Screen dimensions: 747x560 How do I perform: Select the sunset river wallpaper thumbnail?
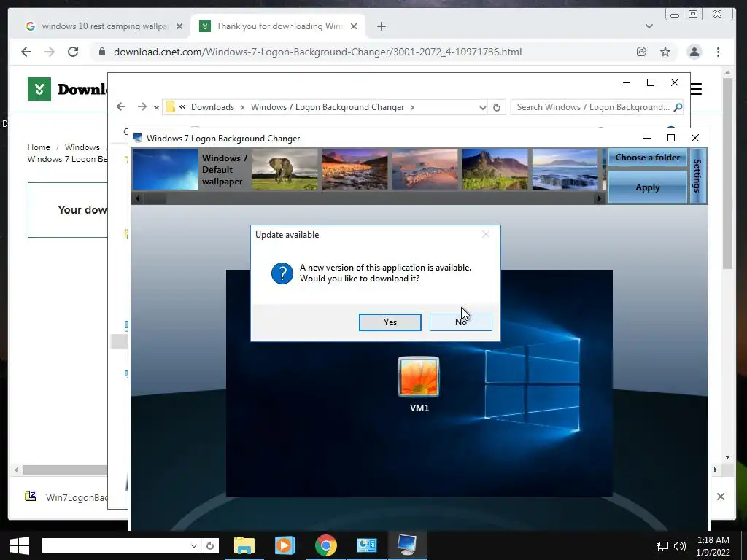[355, 169]
